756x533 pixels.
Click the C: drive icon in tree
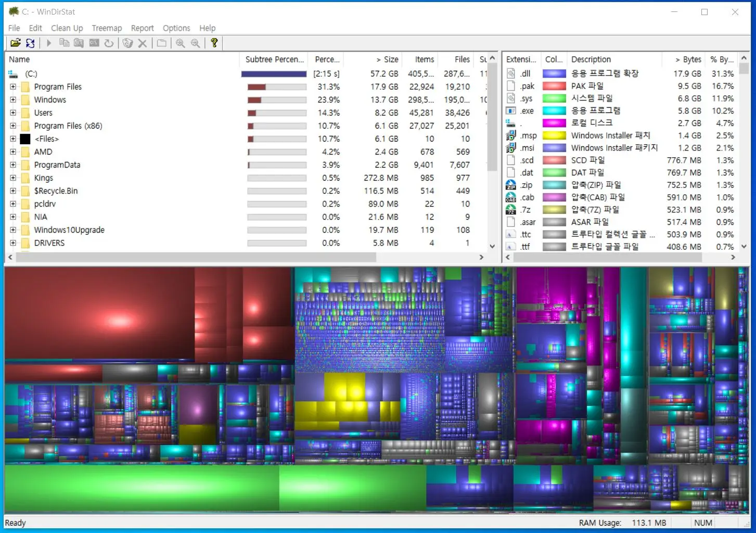(13, 74)
